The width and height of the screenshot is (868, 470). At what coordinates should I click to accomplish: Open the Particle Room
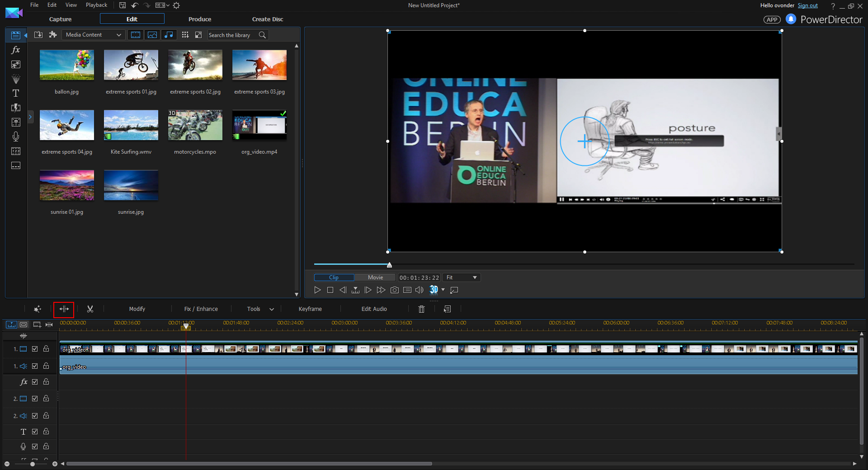coord(16,79)
